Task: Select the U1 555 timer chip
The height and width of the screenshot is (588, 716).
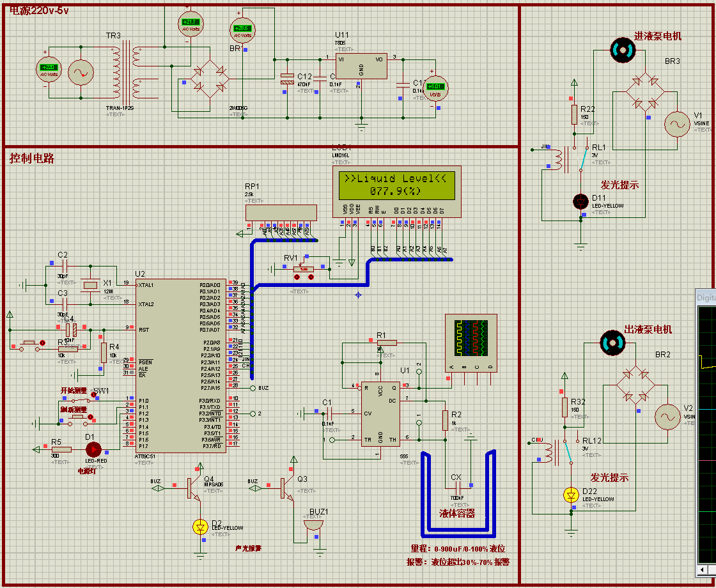Action: (380, 414)
